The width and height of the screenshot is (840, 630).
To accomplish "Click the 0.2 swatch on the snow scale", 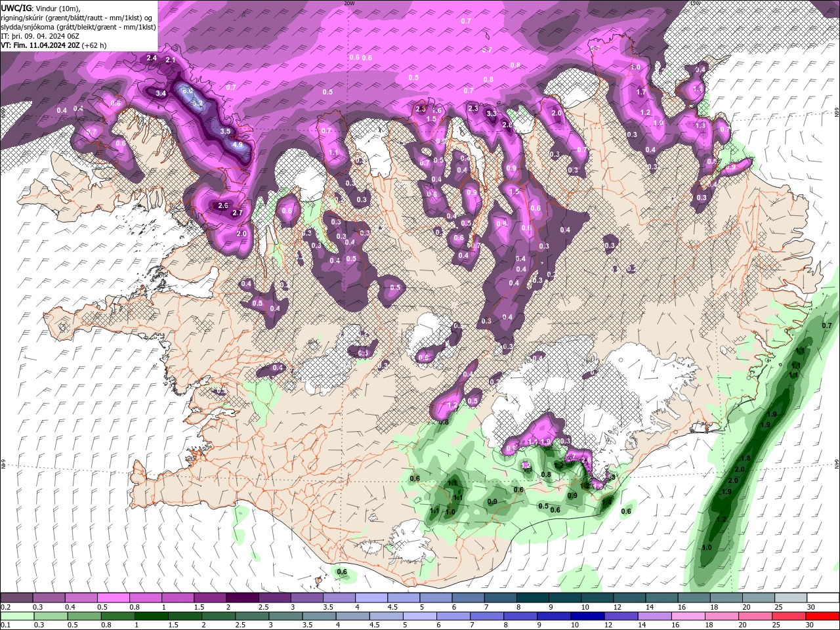I will (x=16, y=598).
